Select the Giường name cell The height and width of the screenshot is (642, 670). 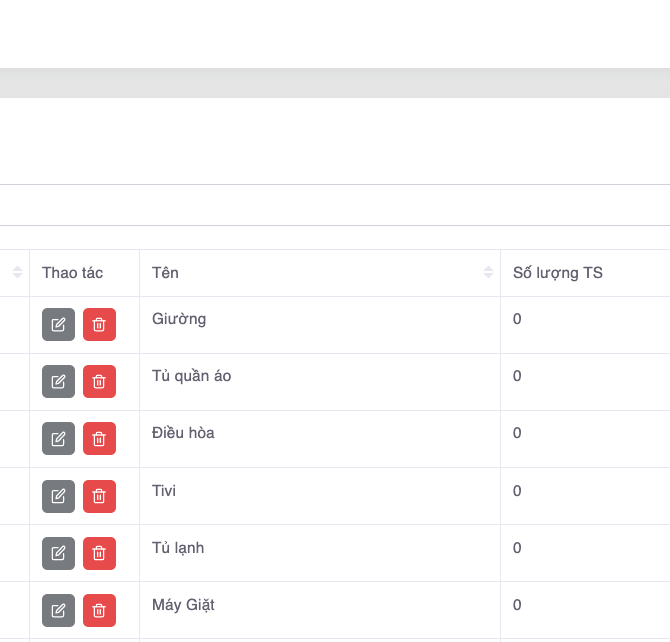(x=179, y=320)
